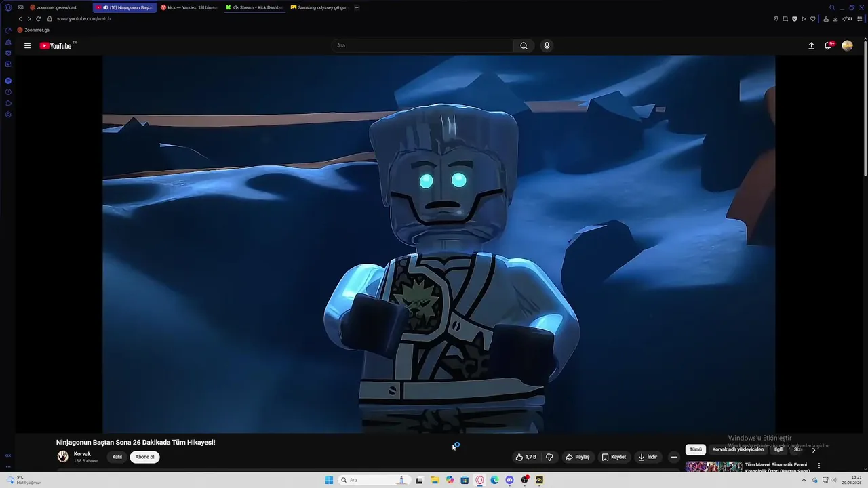Reload the current page
This screenshot has height=488, width=868.
point(38,19)
